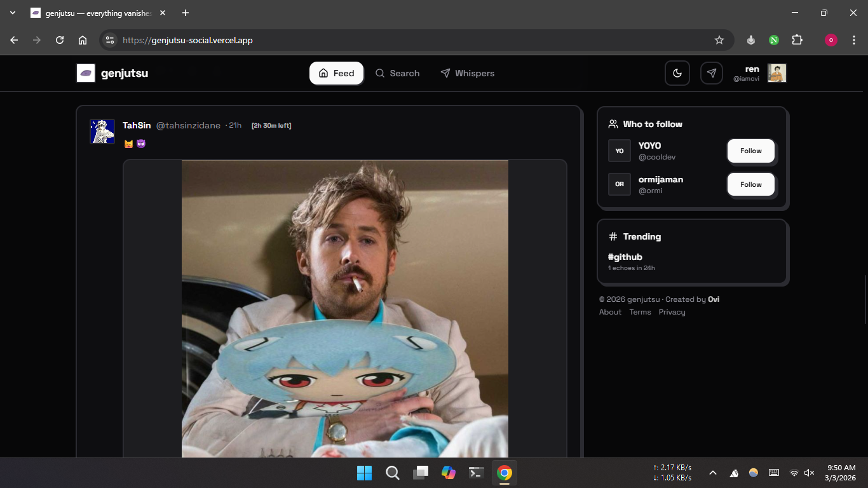Click the muted volume tray icon
The image size is (868, 488).
(810, 473)
